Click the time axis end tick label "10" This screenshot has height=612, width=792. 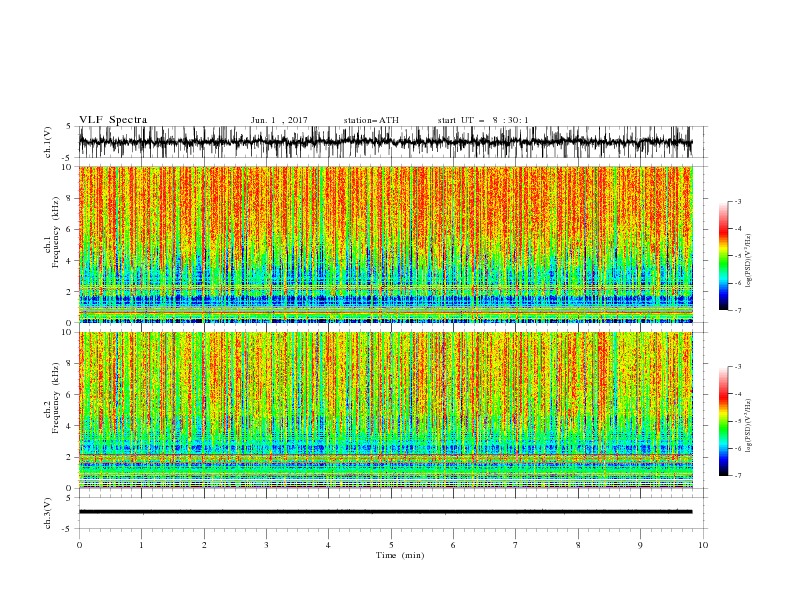[703, 545]
